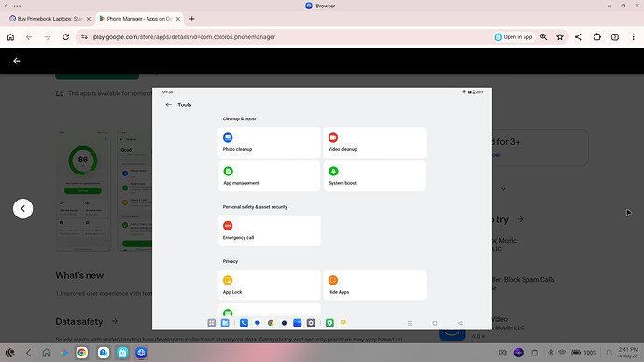This screenshot has height=362, width=644.
Task: Click the clock showing 2:41 PM
Action: [628, 349]
